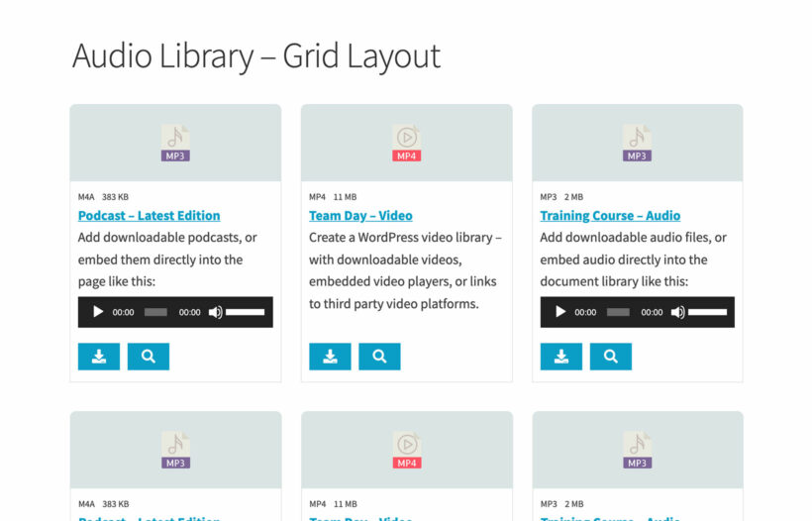The image size is (812, 521).
Task: Adjust volume slider in Training Course player
Action: (x=708, y=312)
